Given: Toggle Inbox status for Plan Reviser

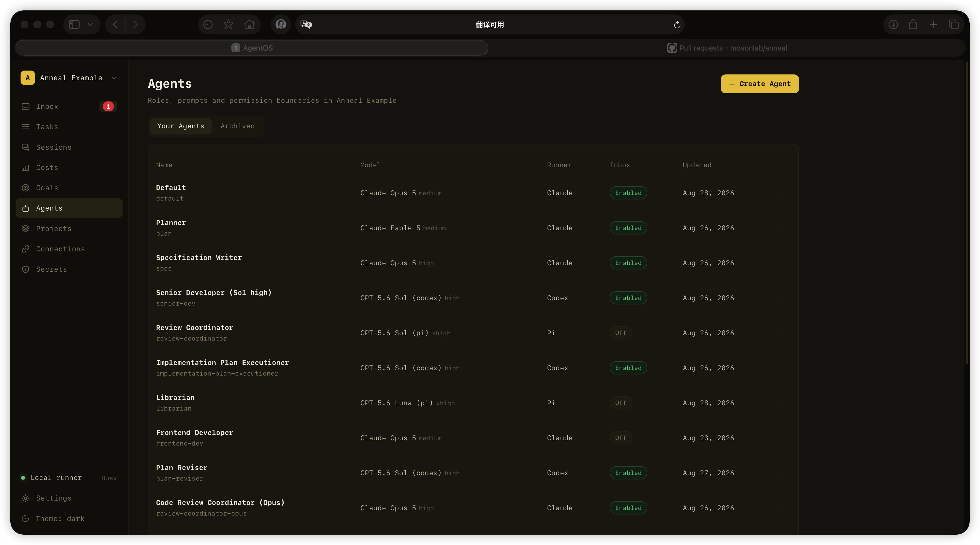Looking at the screenshot, I should pyautogui.click(x=628, y=473).
